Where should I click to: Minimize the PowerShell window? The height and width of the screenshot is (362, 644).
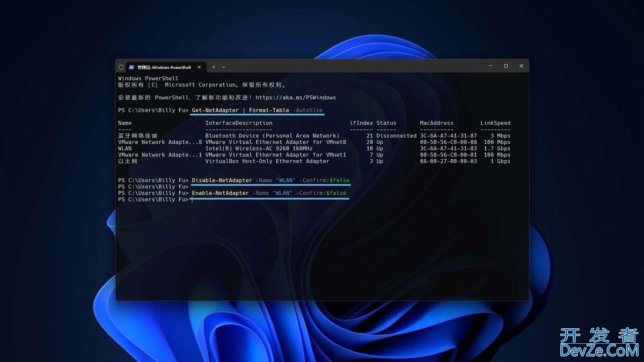click(491, 66)
